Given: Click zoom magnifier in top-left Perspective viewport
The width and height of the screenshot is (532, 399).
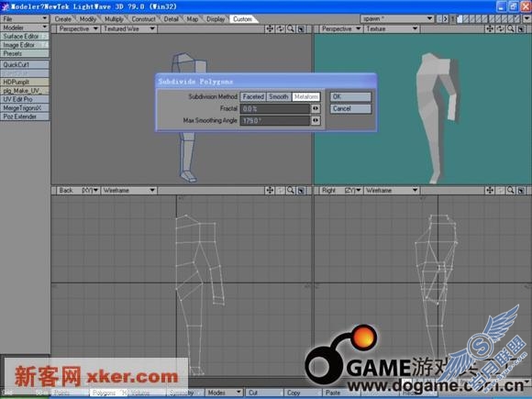Looking at the screenshot, I should [x=291, y=28].
